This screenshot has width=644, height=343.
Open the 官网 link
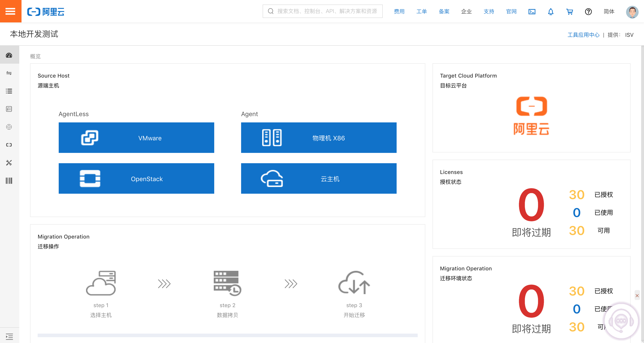[511, 11]
